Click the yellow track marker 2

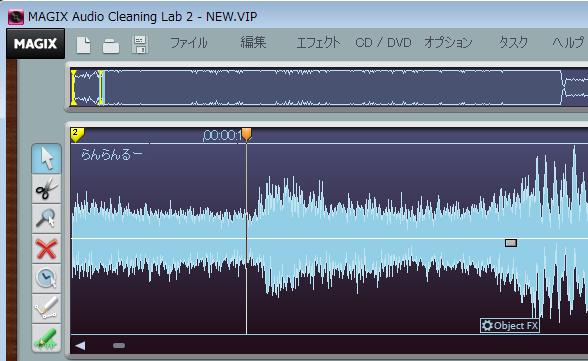coord(77,135)
